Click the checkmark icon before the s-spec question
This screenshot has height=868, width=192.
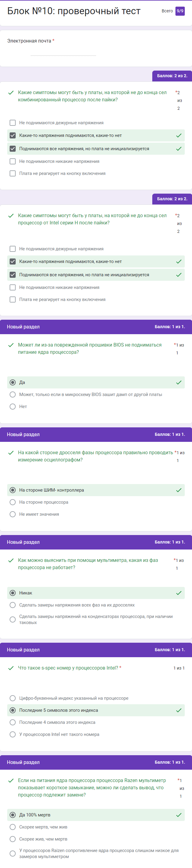[11, 668]
